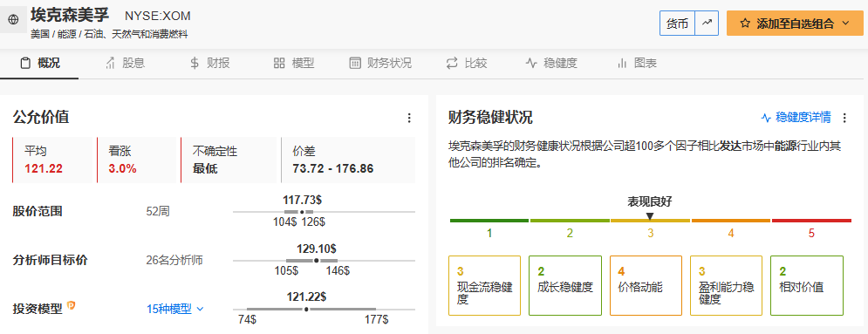The image size is (868, 334).
Task: Click the 52-week price range slider marker
Action: pos(302,212)
